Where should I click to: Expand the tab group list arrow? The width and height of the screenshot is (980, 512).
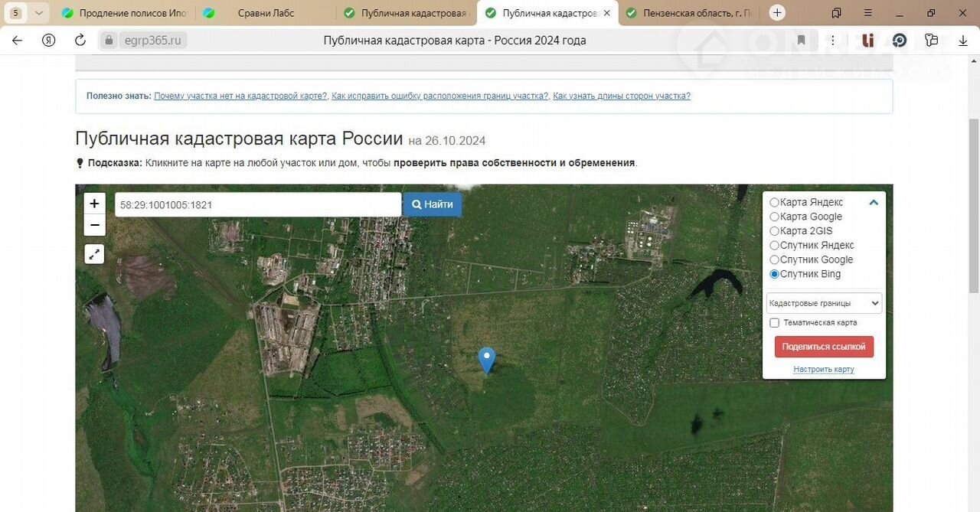tap(39, 12)
